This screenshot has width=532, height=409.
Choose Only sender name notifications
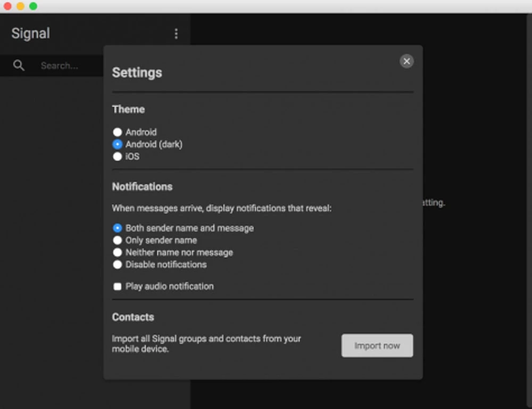point(118,240)
